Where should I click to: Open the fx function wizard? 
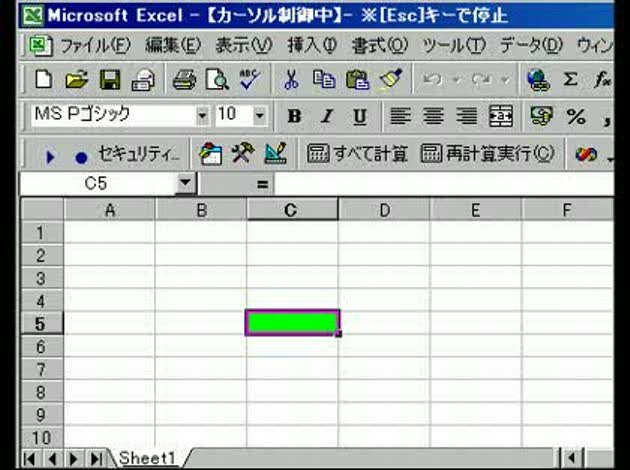603,80
